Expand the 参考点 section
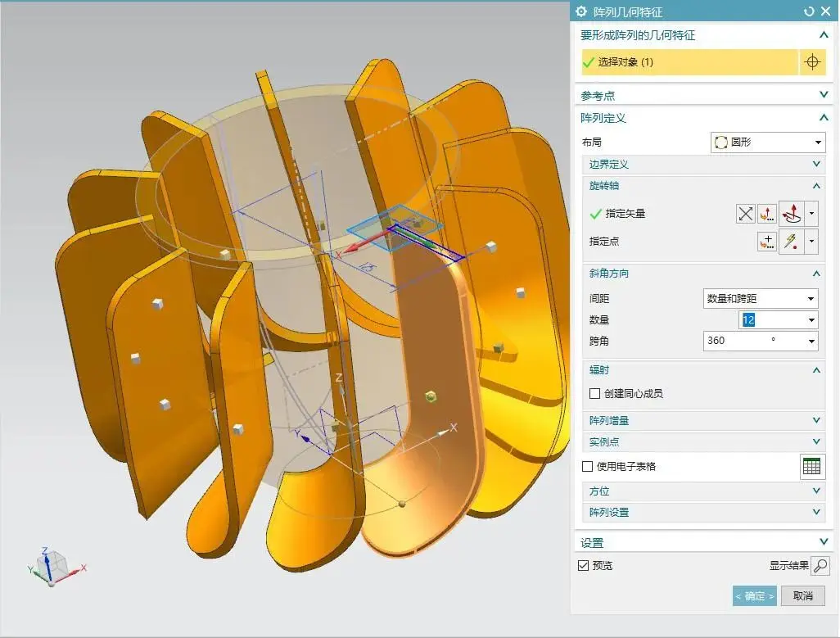 [x=824, y=95]
